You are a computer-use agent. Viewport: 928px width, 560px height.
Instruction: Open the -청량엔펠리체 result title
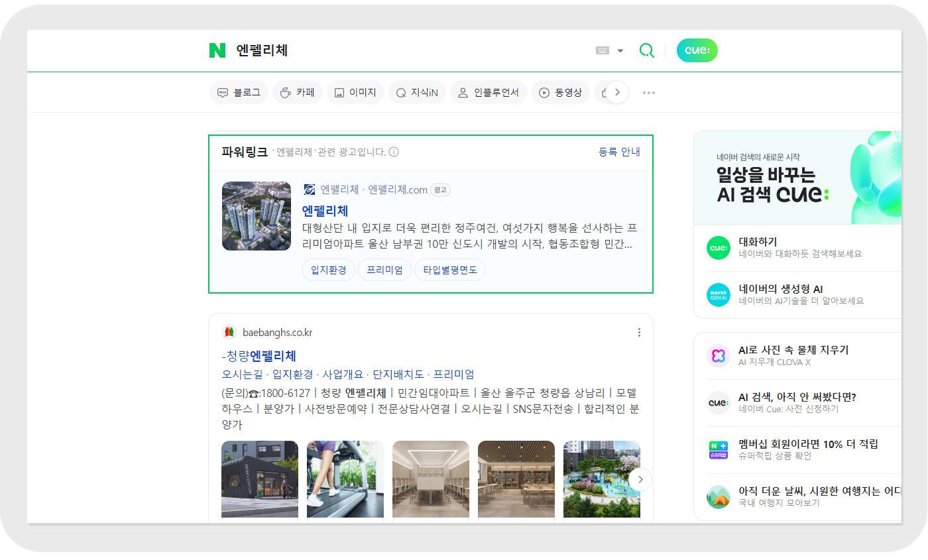pyautogui.click(x=259, y=356)
